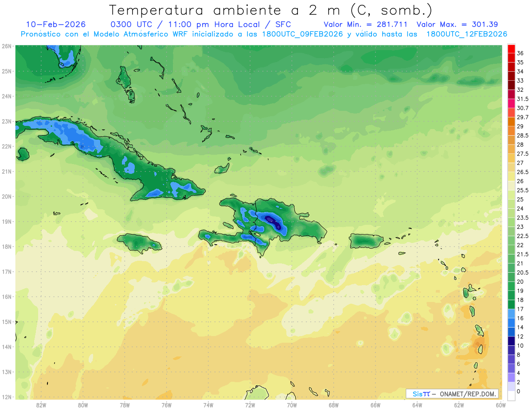Image resolution: width=532 pixels, height=411 pixels.
Task: Click the navy swatch between 10 and 12
Action: click(x=511, y=341)
